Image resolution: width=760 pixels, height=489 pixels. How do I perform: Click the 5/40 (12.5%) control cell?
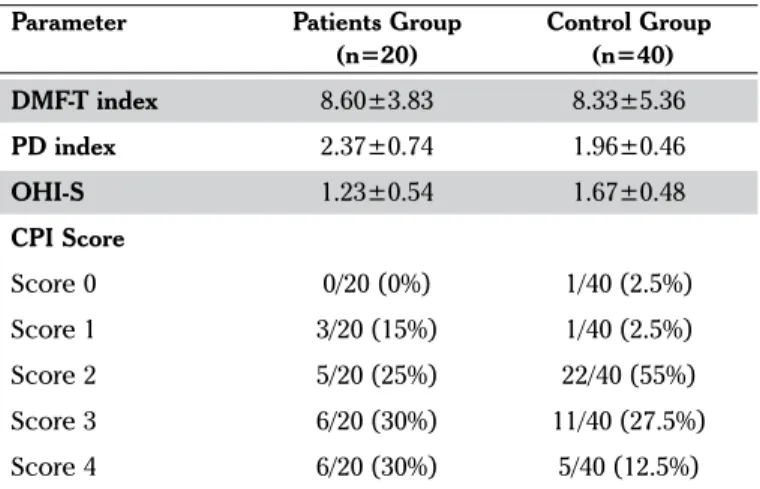(x=629, y=467)
